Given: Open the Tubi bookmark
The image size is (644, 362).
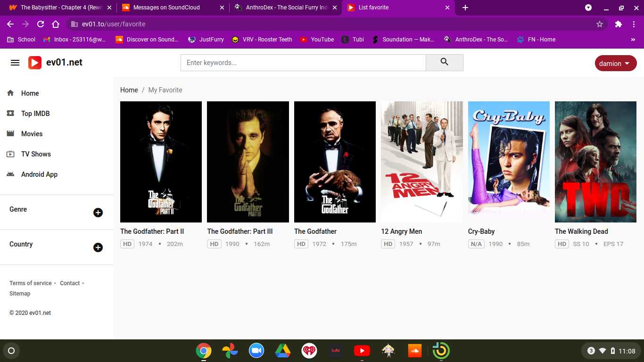Looking at the screenshot, I should [x=353, y=40].
